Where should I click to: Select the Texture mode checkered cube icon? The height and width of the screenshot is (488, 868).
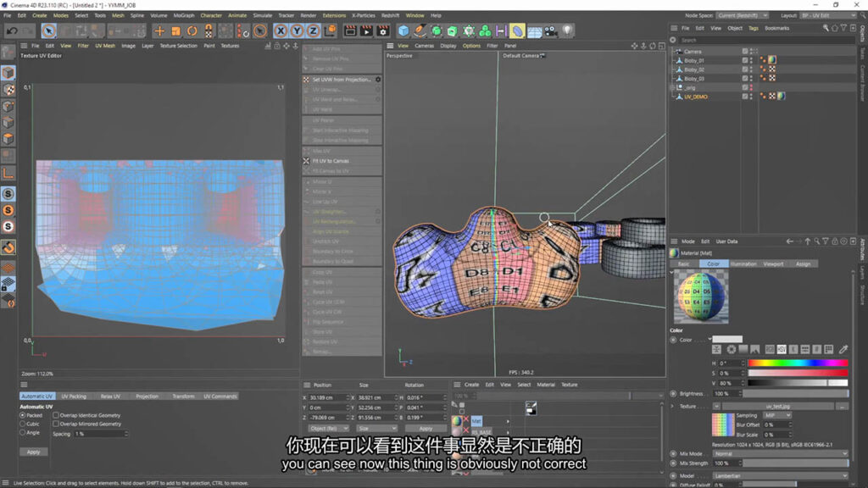(8, 89)
